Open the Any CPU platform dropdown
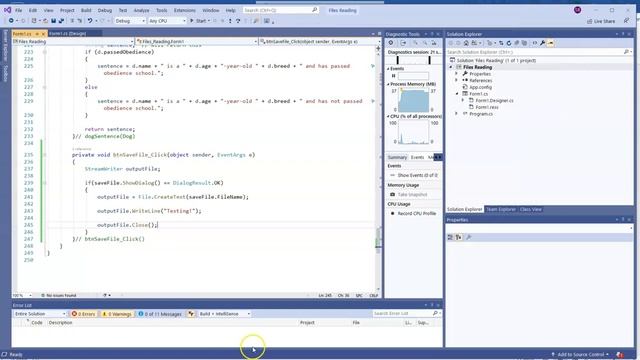This screenshot has height=360, width=640. [167, 21]
